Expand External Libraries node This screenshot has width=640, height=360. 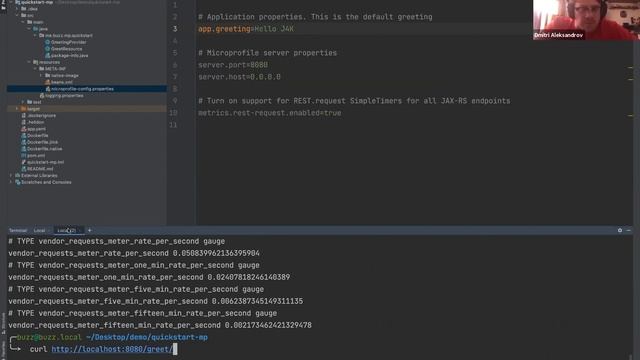pos(11,176)
